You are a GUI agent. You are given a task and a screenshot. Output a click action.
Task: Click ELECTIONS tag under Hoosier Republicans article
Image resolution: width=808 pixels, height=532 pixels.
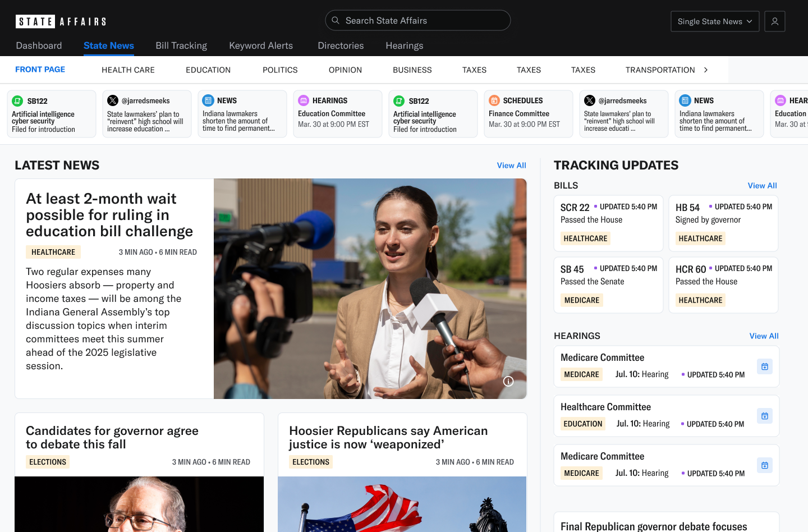(x=311, y=462)
